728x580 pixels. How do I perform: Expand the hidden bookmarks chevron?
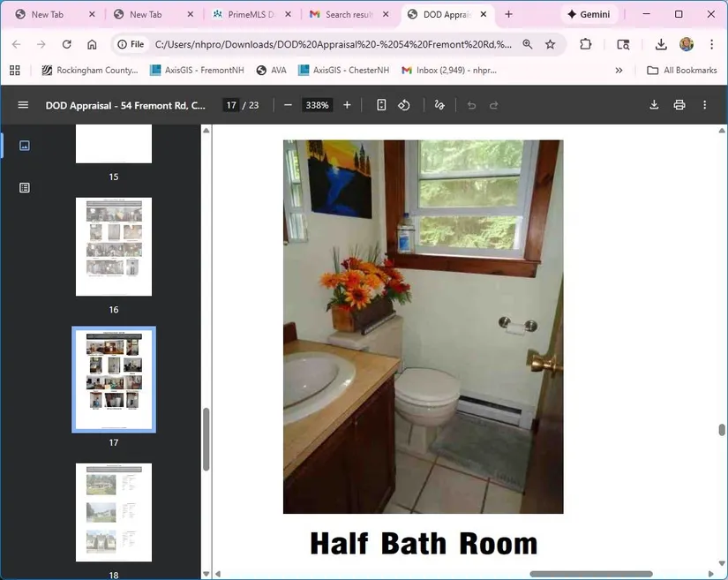619,71
